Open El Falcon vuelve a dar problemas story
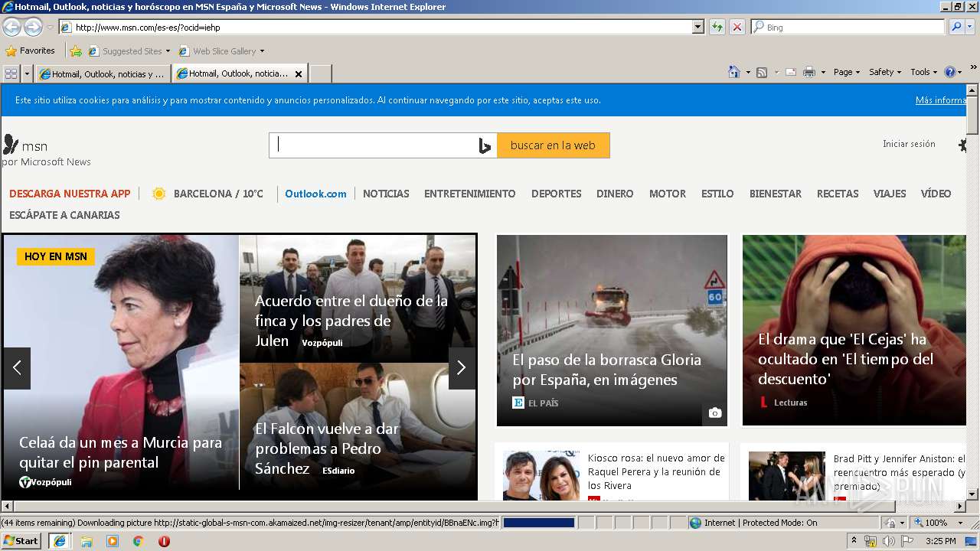The image size is (980, 551). click(327, 448)
